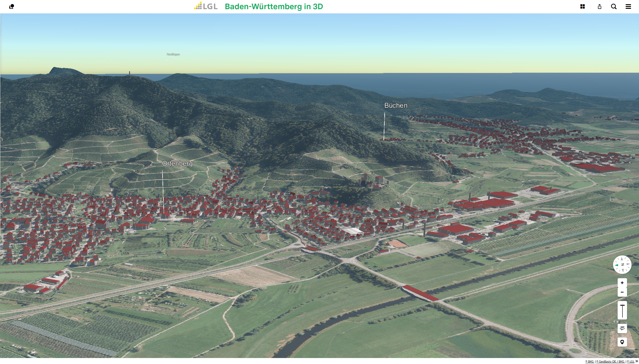The image size is (639, 364).
Task: Start the 360° rotation view
Action: click(x=622, y=328)
